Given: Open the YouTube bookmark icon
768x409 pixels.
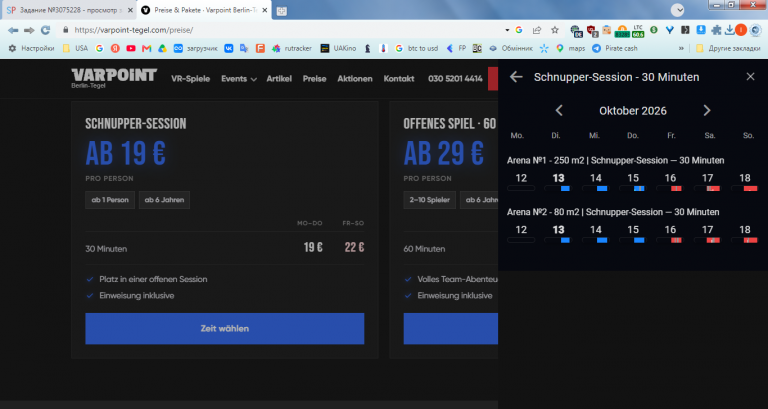Looking at the screenshot, I should pos(131,48).
